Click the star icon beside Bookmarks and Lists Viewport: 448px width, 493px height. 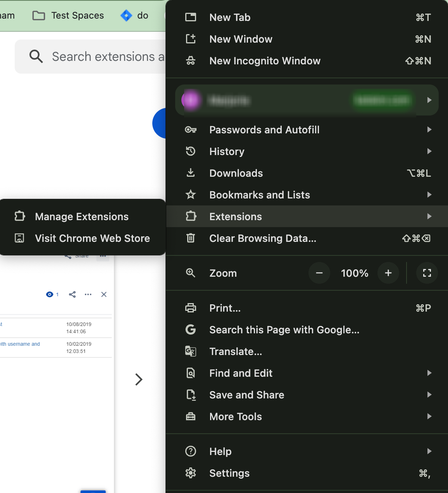(x=191, y=195)
